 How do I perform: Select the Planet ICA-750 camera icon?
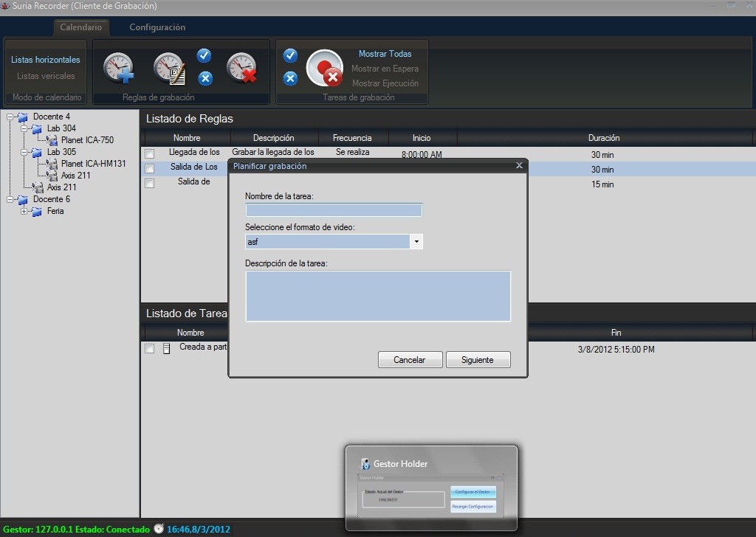point(52,140)
